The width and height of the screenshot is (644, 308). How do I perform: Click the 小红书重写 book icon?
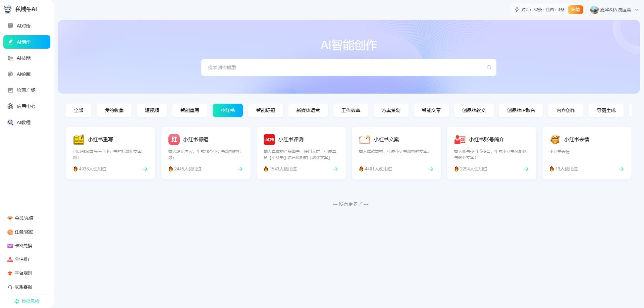pos(79,139)
